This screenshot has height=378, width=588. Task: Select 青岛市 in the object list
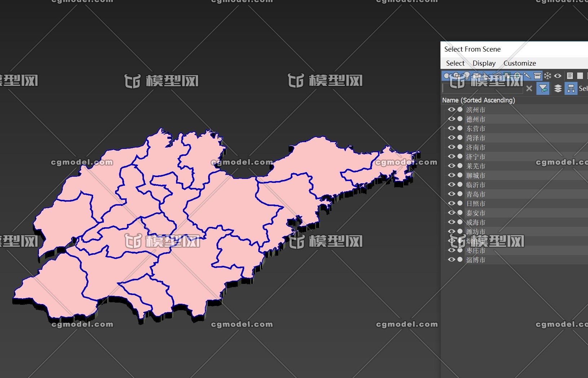(475, 194)
